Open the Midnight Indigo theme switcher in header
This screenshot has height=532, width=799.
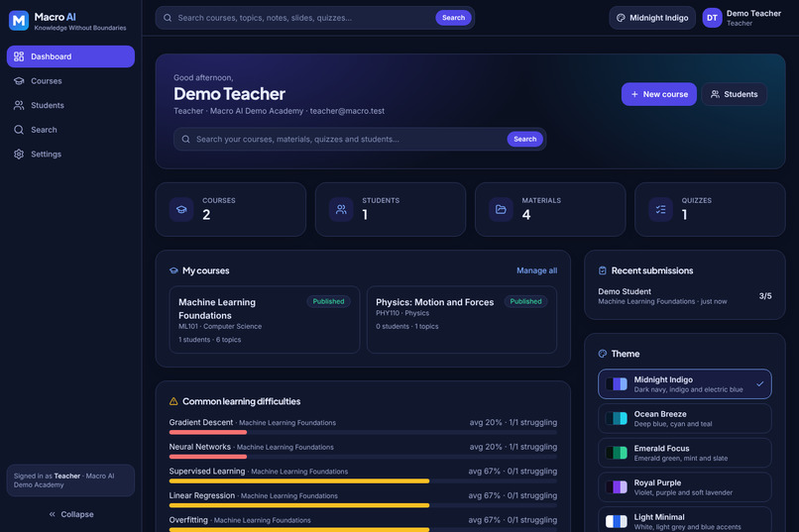(652, 18)
